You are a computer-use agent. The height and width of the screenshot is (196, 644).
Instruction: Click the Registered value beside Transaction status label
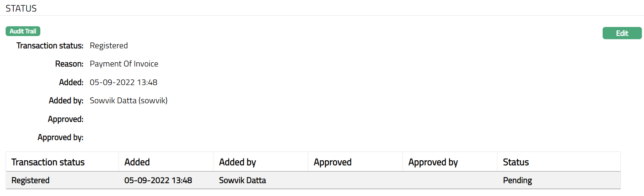coord(109,45)
